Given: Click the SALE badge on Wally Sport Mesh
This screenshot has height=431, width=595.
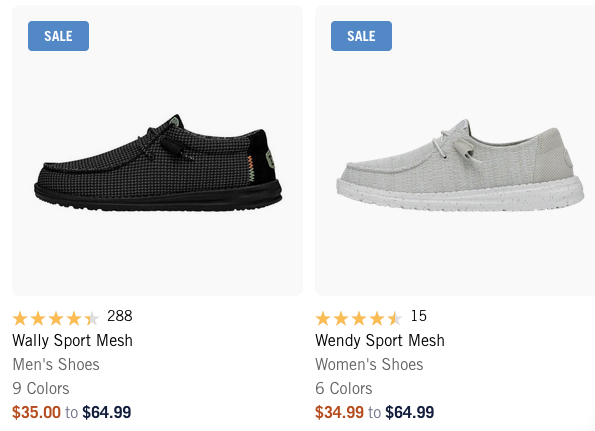Looking at the screenshot, I should [x=58, y=36].
